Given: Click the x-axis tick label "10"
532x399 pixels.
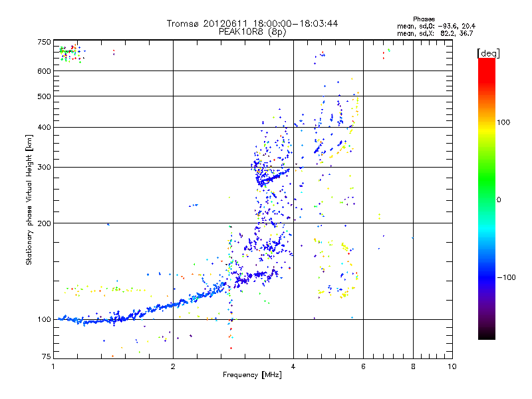Looking at the screenshot, I should click(452, 366).
